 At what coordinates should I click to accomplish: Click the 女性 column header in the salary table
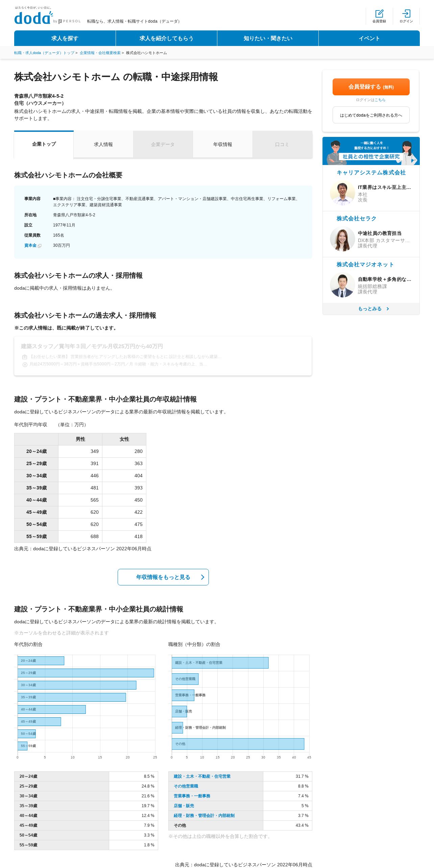tap(124, 439)
